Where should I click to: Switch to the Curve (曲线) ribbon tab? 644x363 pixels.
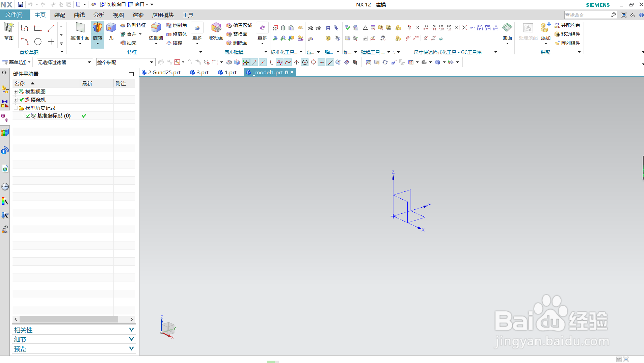pos(79,15)
